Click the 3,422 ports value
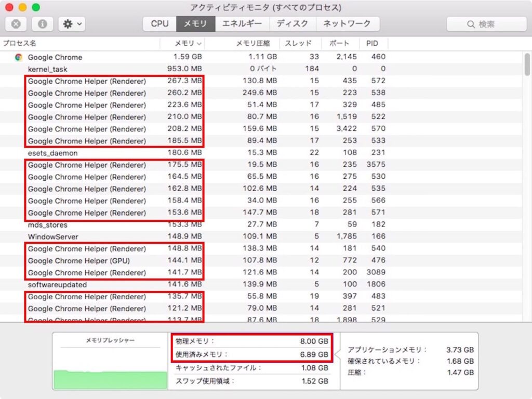 (x=347, y=129)
